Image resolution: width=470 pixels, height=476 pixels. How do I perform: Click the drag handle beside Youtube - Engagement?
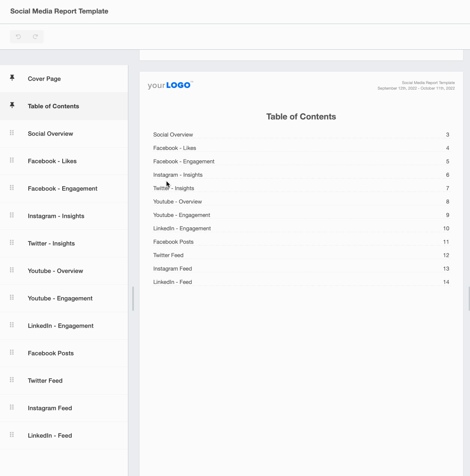[x=12, y=297]
